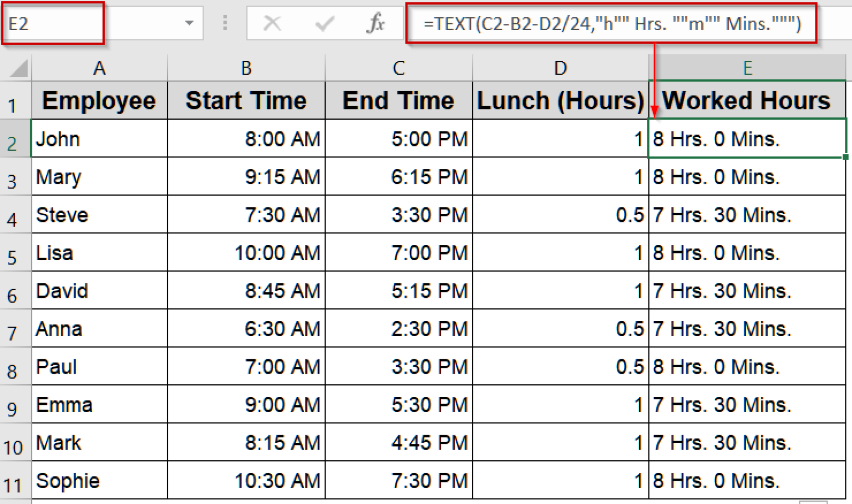
Task: Click Sophie's end time of 7:30 PM
Action: click(398, 480)
